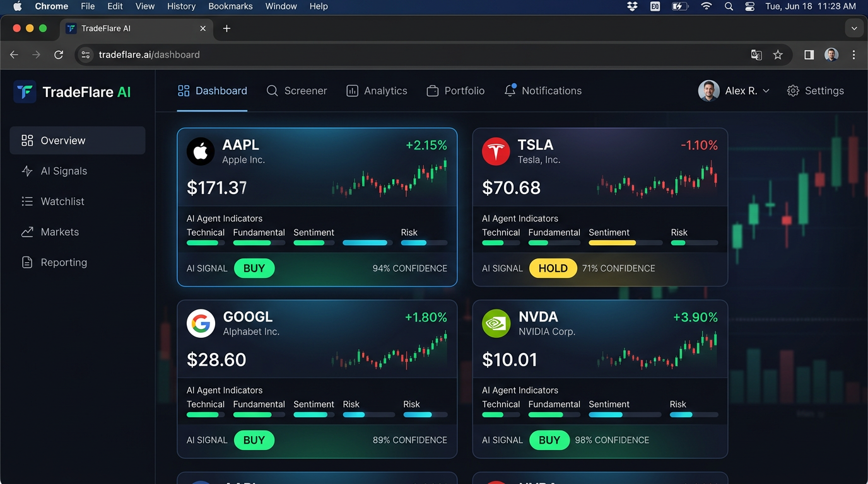Open the Overview sidebar item

pyautogui.click(x=78, y=141)
